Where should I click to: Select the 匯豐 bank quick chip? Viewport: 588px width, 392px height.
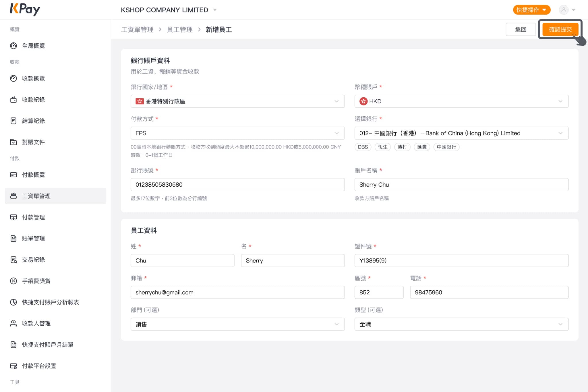click(x=422, y=147)
